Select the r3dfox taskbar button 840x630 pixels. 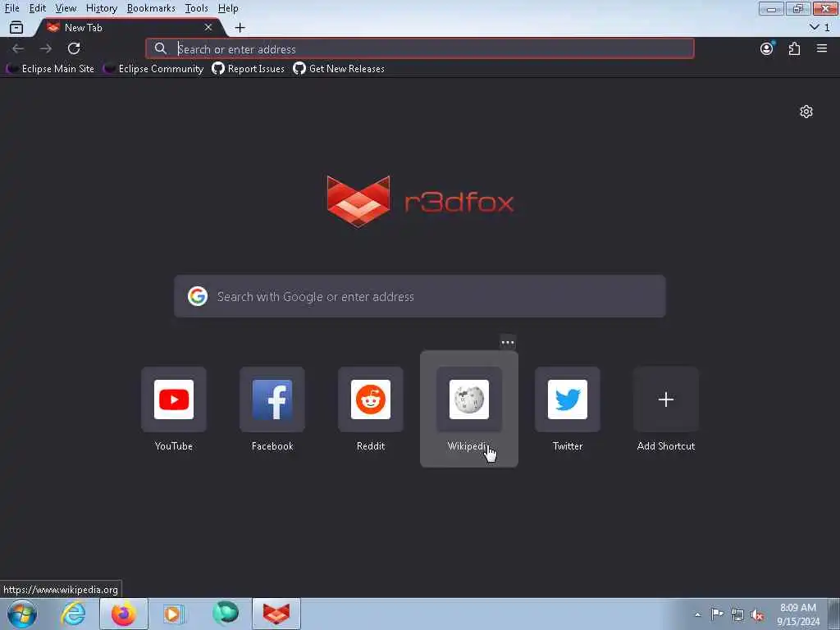click(276, 614)
